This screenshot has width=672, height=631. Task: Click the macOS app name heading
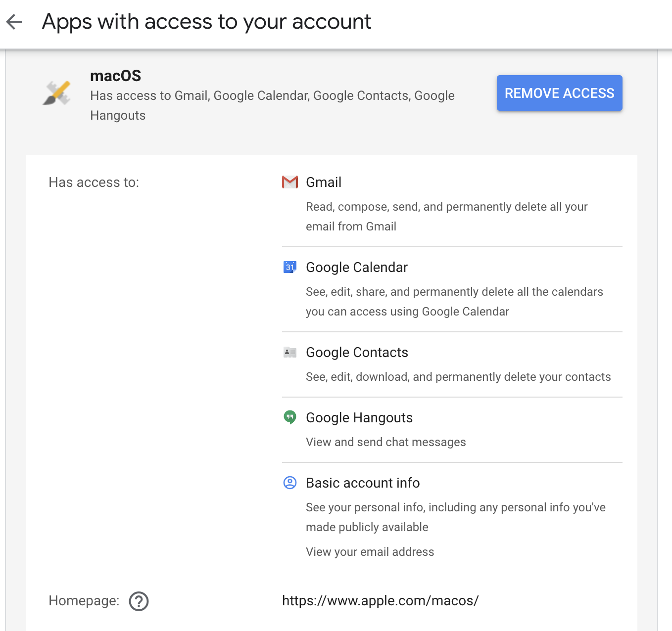[x=115, y=76]
